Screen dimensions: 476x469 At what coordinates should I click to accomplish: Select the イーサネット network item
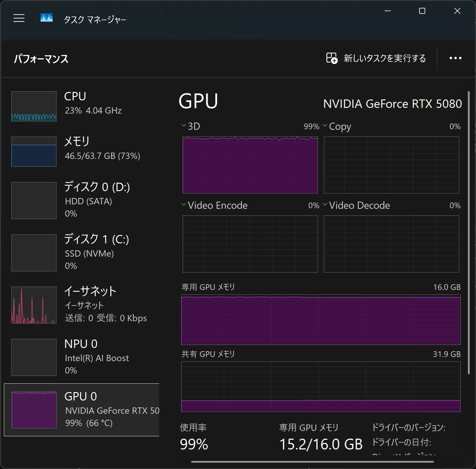coord(82,305)
